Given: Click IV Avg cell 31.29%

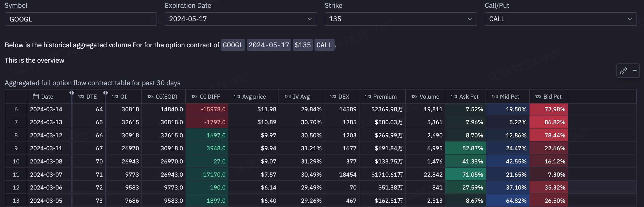Looking at the screenshot, I should pos(301,161).
